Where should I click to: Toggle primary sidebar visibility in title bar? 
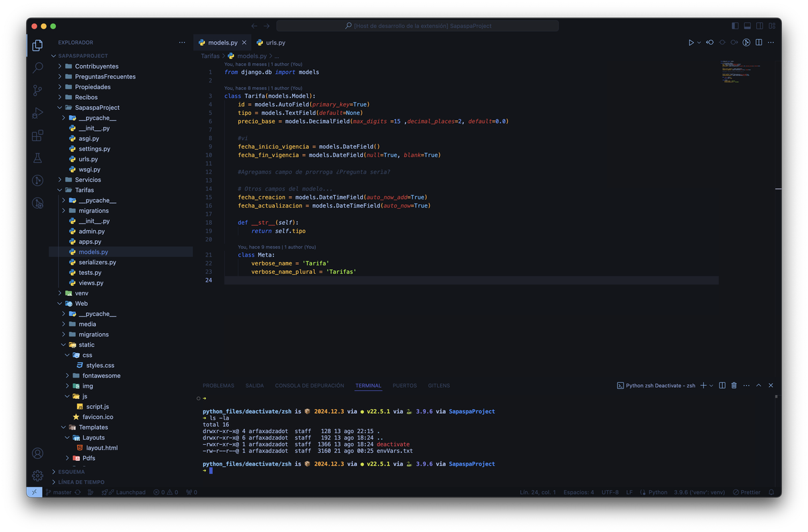(x=735, y=26)
